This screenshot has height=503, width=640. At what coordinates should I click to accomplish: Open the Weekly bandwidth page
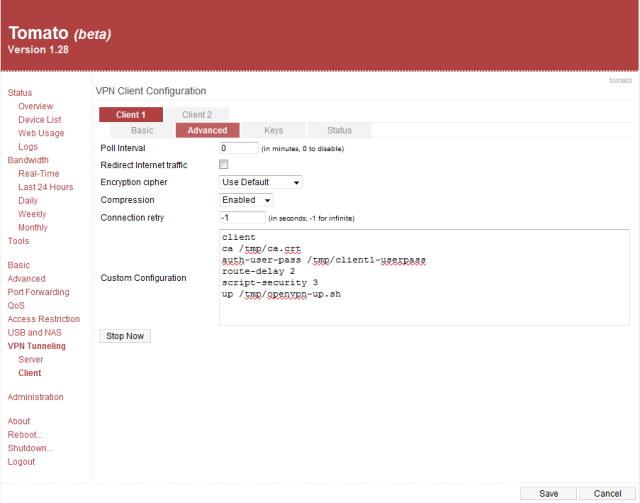pos(32,214)
